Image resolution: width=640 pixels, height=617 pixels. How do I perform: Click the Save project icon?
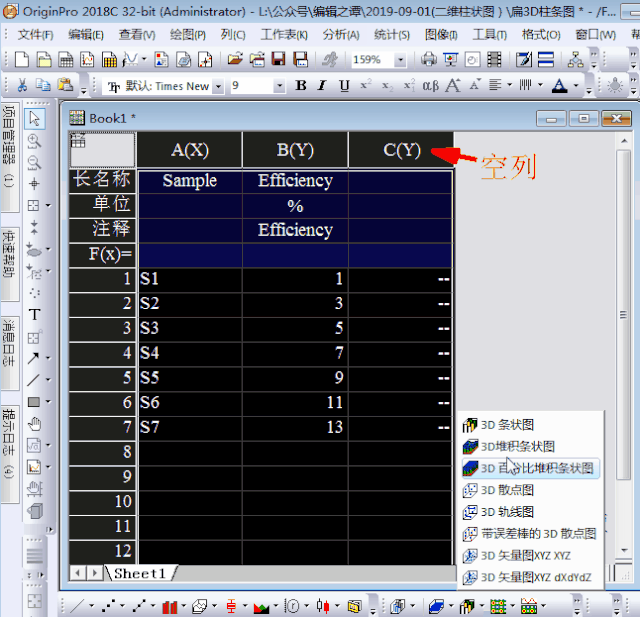tap(276, 60)
